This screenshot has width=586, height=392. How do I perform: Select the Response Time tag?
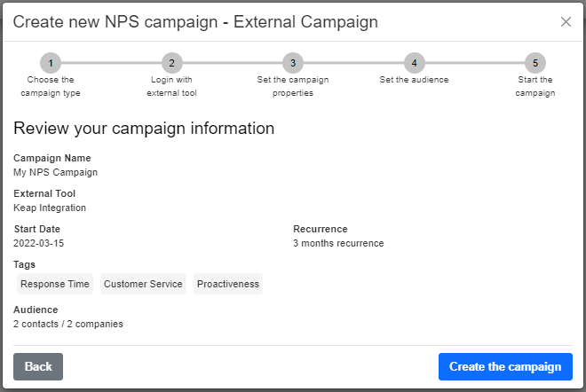55,284
